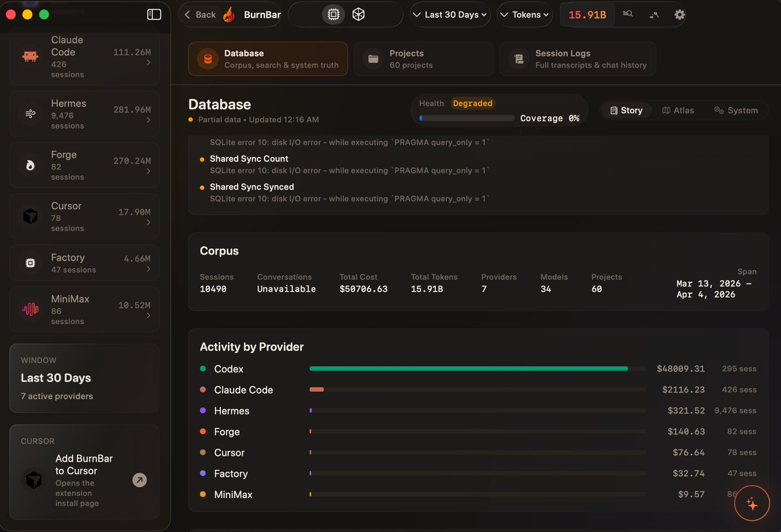The height and width of the screenshot is (532, 781).
Task: Go Back using the toolbar button
Action: tap(200, 14)
